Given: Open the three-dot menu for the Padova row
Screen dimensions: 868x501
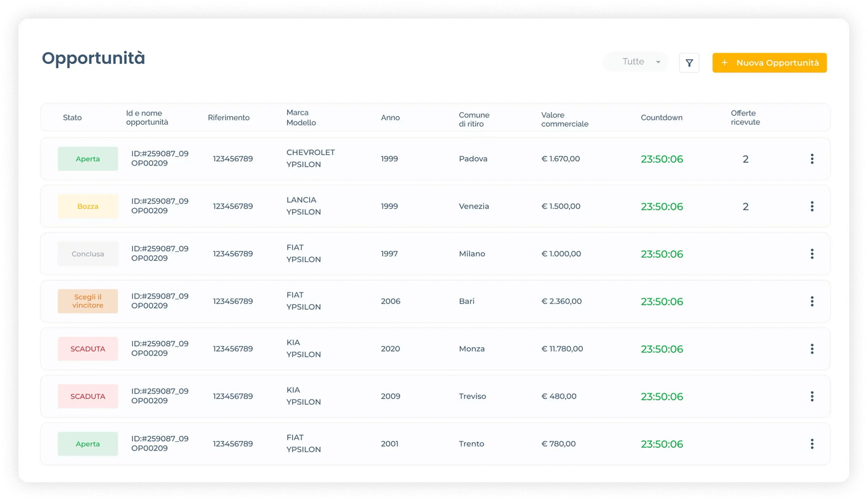Looking at the screenshot, I should point(812,159).
